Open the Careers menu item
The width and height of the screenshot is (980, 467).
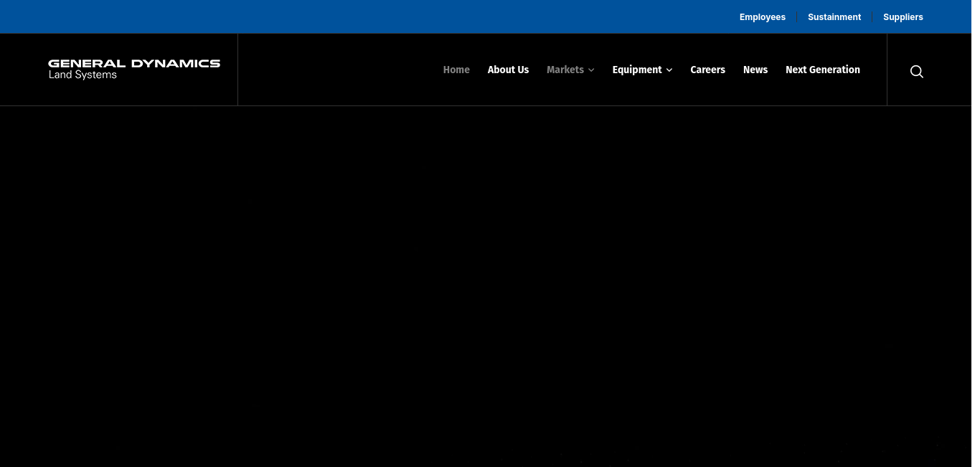(707, 70)
